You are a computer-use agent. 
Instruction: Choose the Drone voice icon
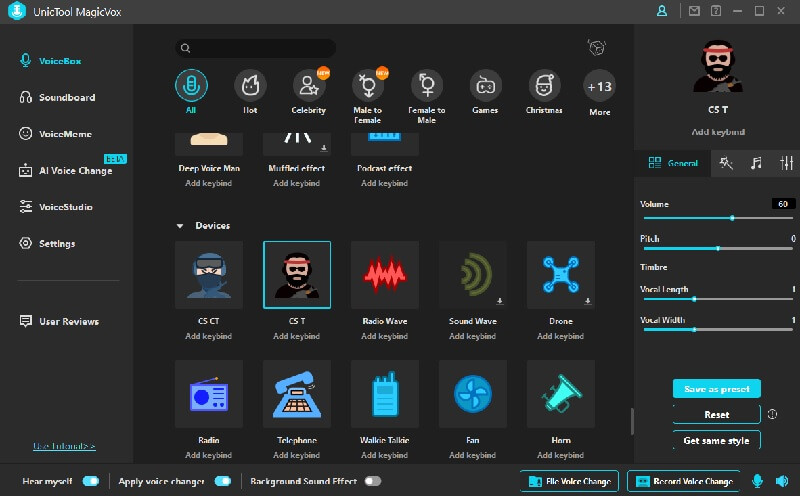tap(560, 275)
